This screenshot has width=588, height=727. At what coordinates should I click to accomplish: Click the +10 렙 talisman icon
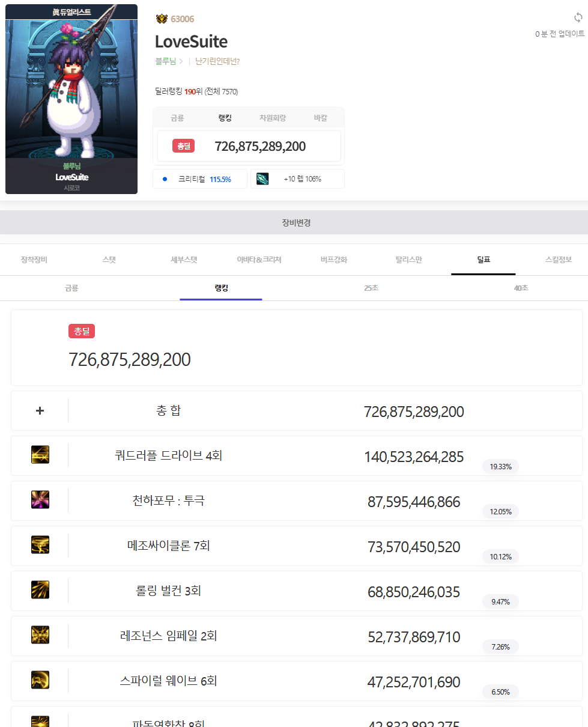pyautogui.click(x=262, y=179)
